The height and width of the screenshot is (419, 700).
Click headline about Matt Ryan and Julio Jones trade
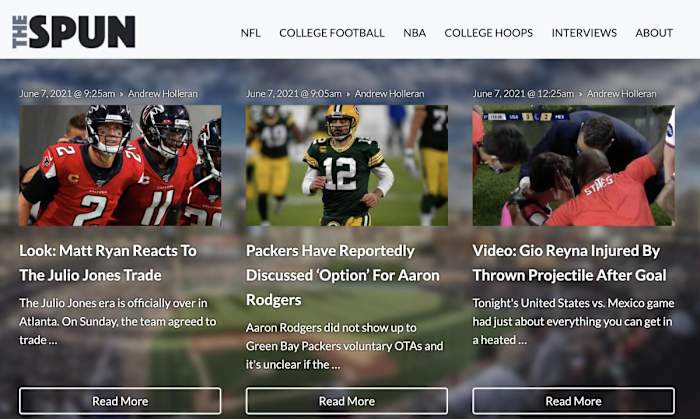[108, 262]
